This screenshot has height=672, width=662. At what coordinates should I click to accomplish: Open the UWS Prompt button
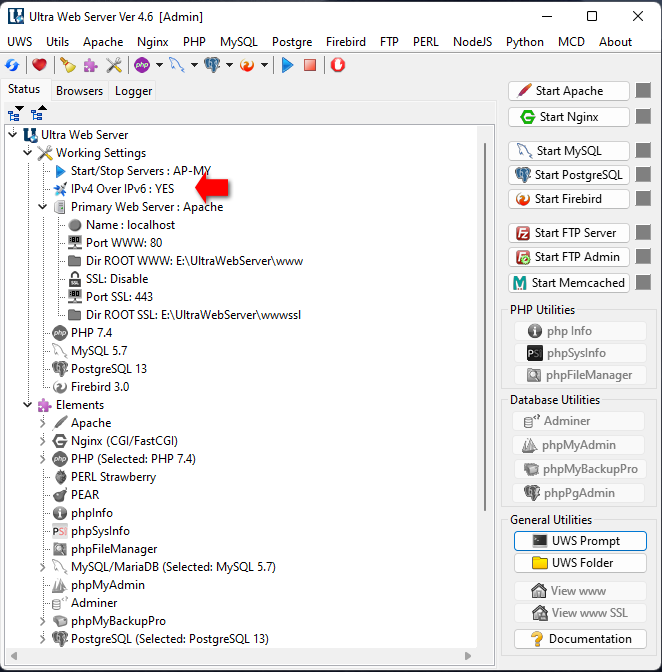(x=580, y=541)
